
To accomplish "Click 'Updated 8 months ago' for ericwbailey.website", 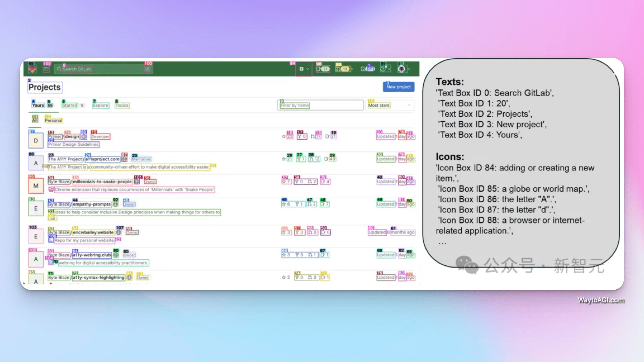I will pyautogui.click(x=392, y=232).
